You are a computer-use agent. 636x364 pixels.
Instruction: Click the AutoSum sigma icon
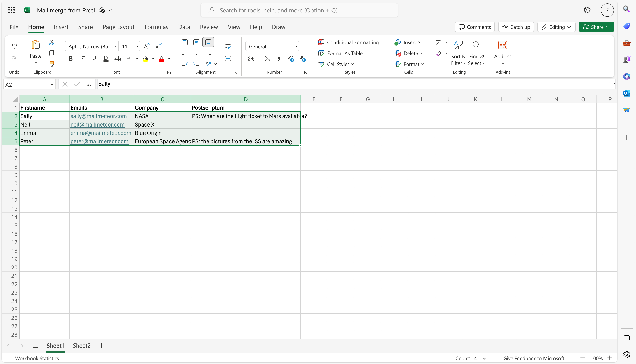point(438,43)
